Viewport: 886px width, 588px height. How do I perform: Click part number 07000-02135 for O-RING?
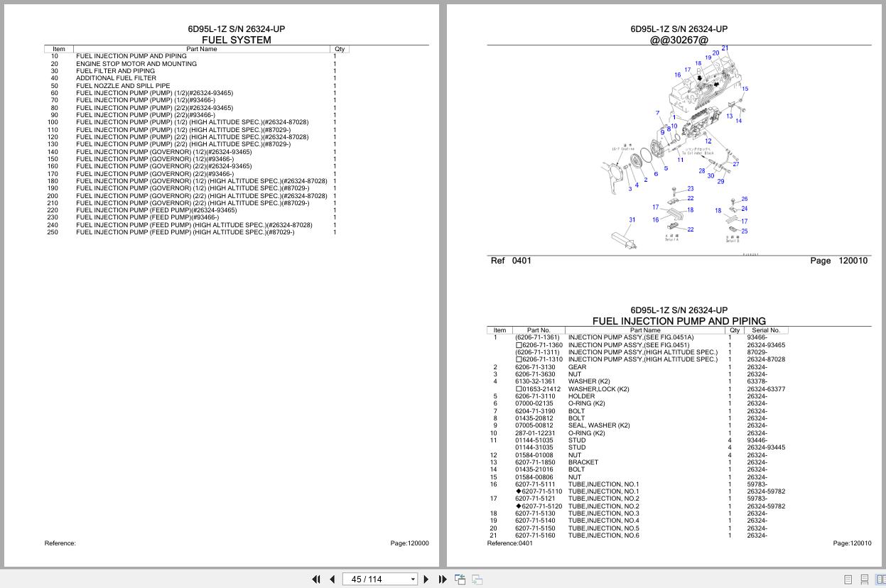click(x=534, y=403)
